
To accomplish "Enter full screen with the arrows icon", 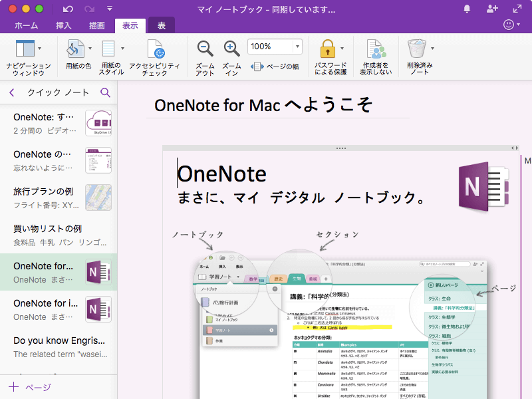I will coord(517,9).
